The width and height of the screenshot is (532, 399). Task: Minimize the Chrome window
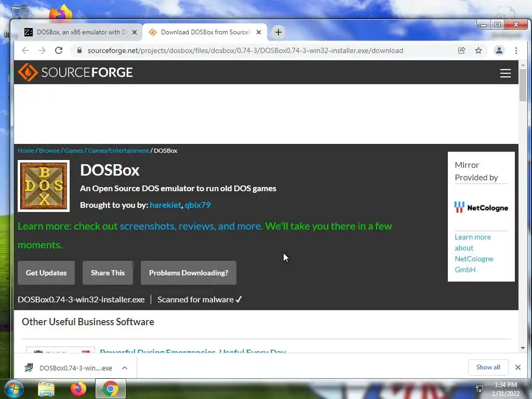click(x=484, y=24)
